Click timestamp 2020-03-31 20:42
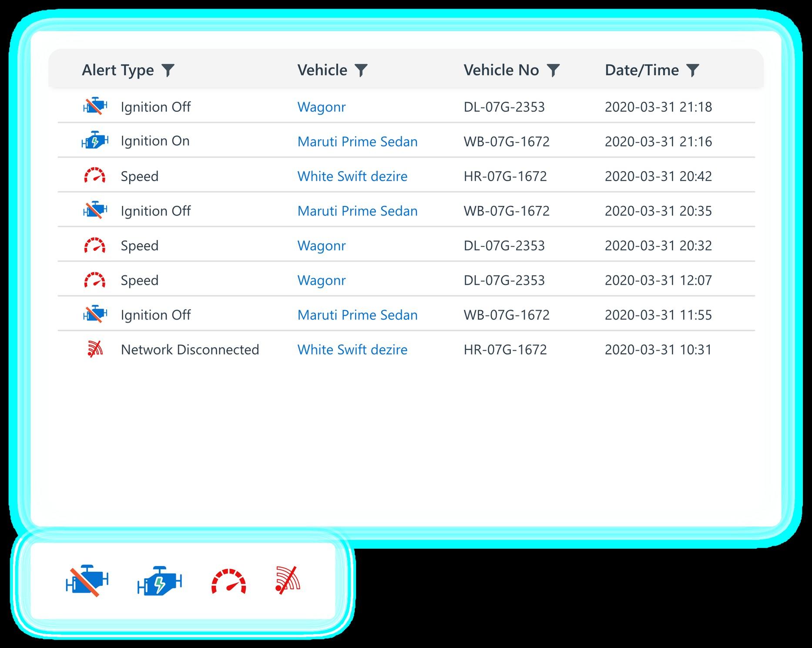This screenshot has width=812, height=648. click(x=658, y=176)
